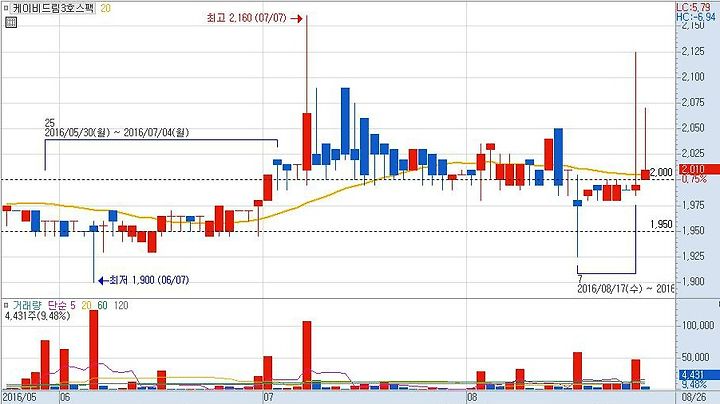Image resolution: width=720 pixels, height=404 pixels.
Task: Click the stock name 케이비드림3호스팩
Action: click(53, 8)
